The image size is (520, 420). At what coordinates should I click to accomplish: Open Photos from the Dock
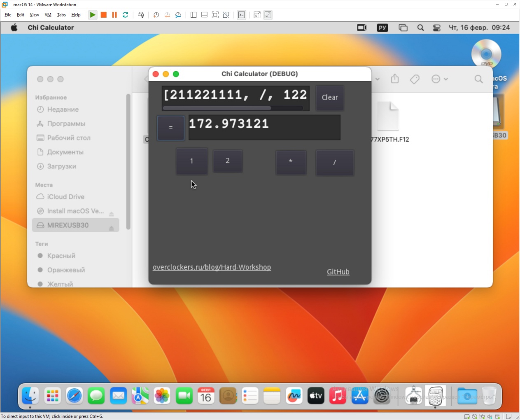(162, 396)
